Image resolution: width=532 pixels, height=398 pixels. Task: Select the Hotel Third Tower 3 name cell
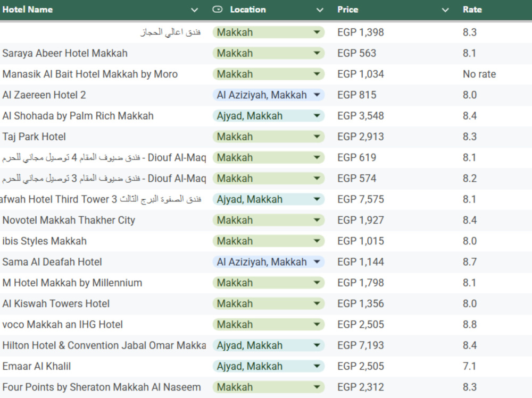pyautogui.click(x=101, y=199)
